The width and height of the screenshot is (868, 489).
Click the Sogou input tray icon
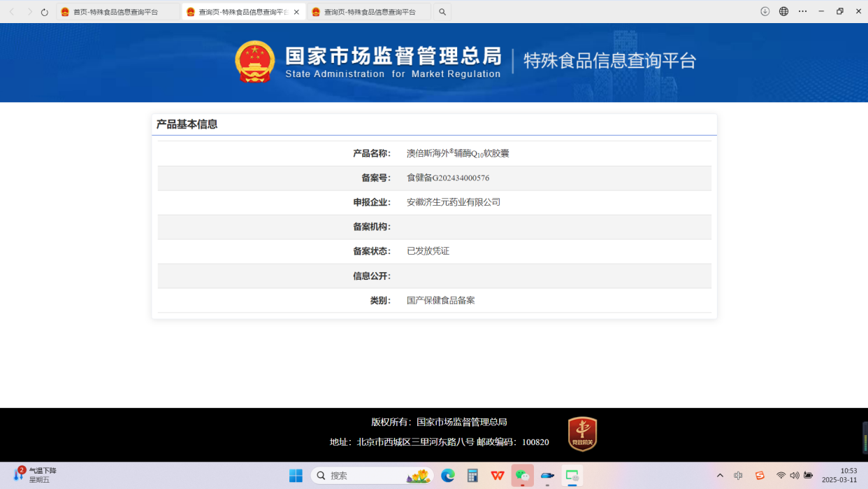pos(760,476)
